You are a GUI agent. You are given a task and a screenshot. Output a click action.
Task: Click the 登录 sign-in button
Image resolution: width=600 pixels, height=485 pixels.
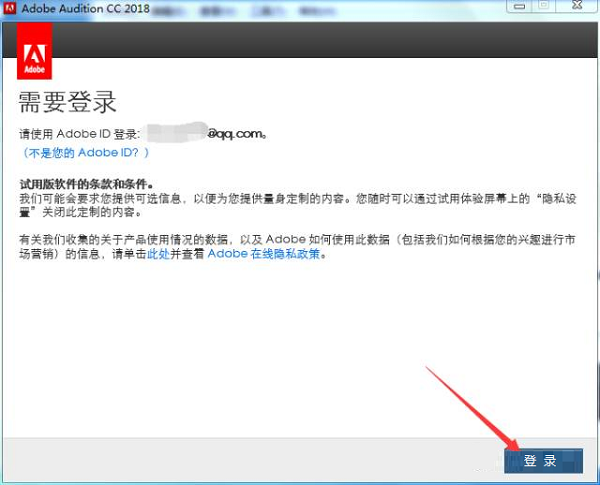pos(543,461)
